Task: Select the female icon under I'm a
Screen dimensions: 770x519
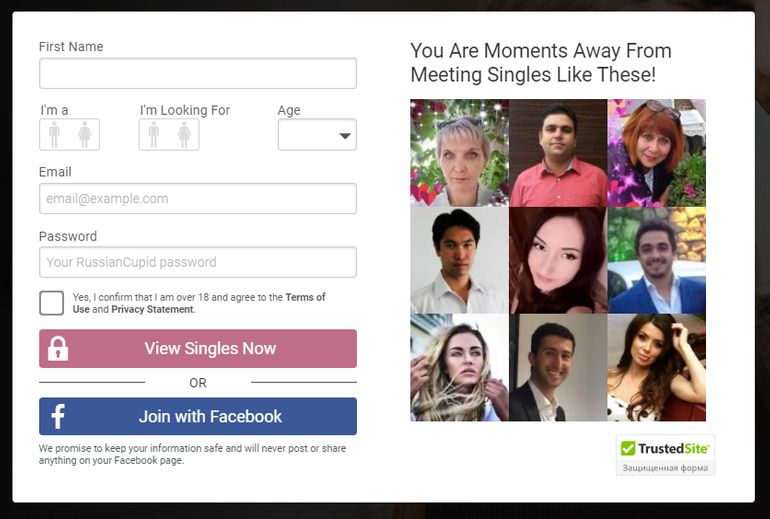Action: (84, 135)
